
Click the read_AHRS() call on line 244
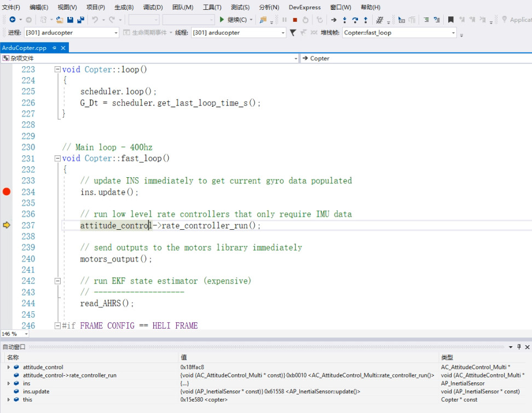(107, 303)
